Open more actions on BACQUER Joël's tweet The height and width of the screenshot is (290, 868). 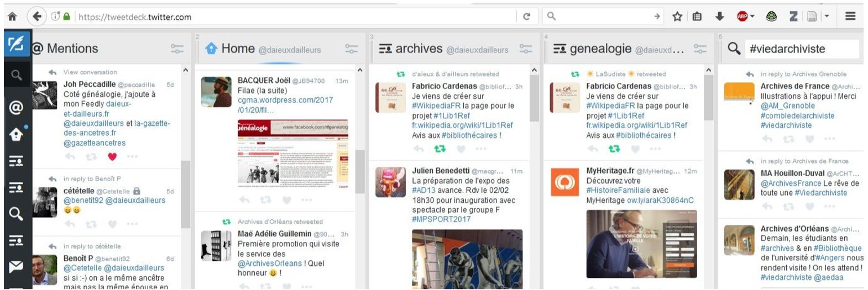(307, 200)
